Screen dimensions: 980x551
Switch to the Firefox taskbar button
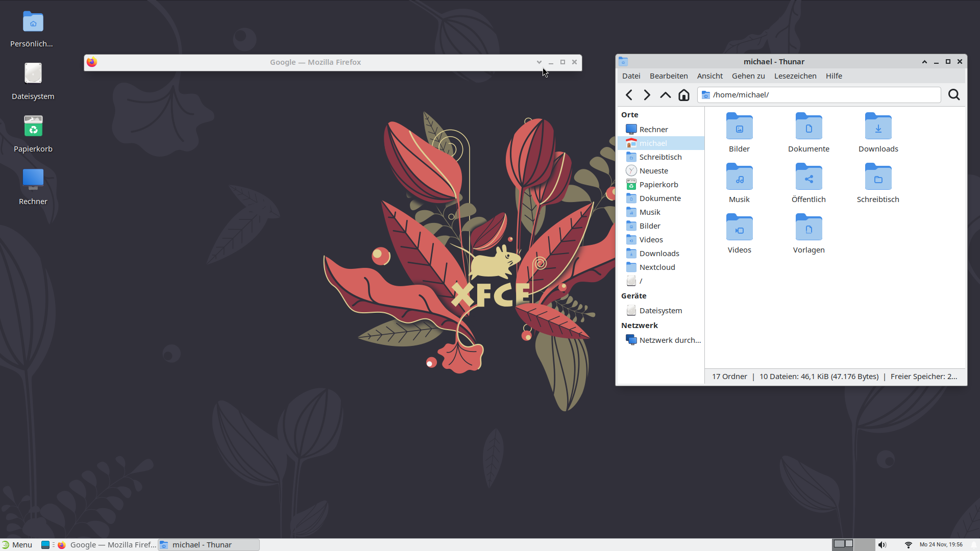point(107,545)
